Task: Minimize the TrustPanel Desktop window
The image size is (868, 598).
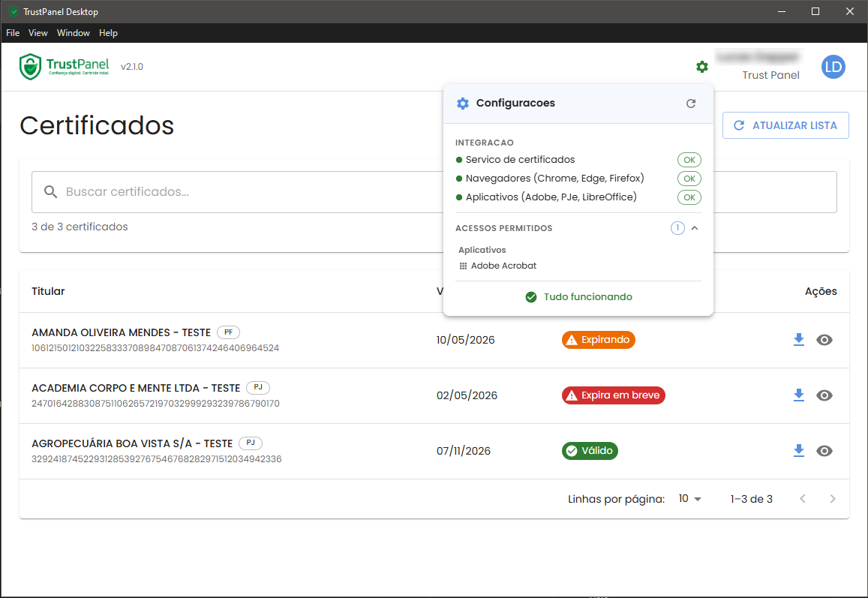Action: coord(782,11)
